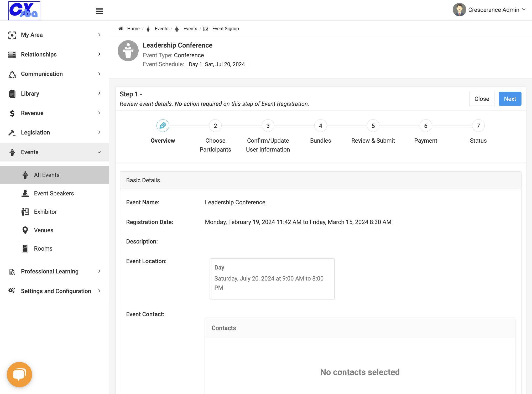This screenshot has height=394, width=532.
Task: Open the chat support bubble
Action: 19,374
